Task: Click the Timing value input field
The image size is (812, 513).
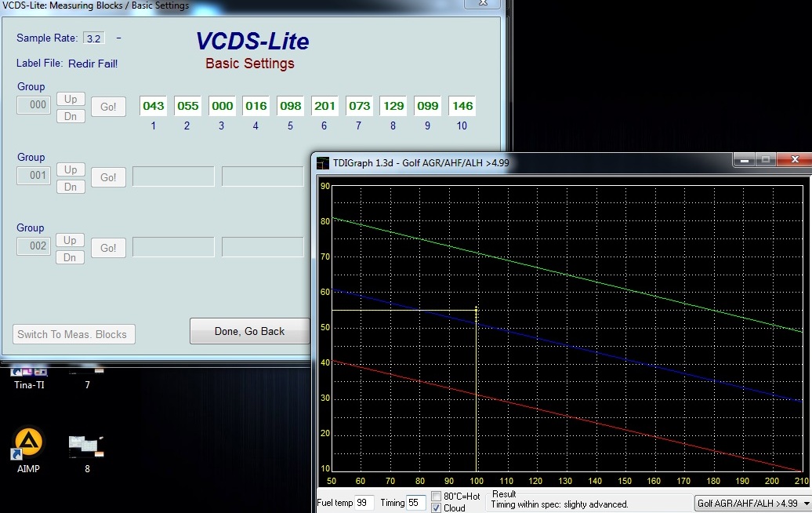Action: click(416, 503)
